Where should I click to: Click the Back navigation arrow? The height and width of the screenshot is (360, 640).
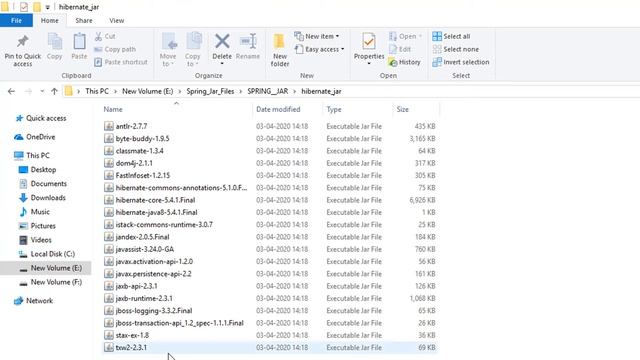coord(11,91)
